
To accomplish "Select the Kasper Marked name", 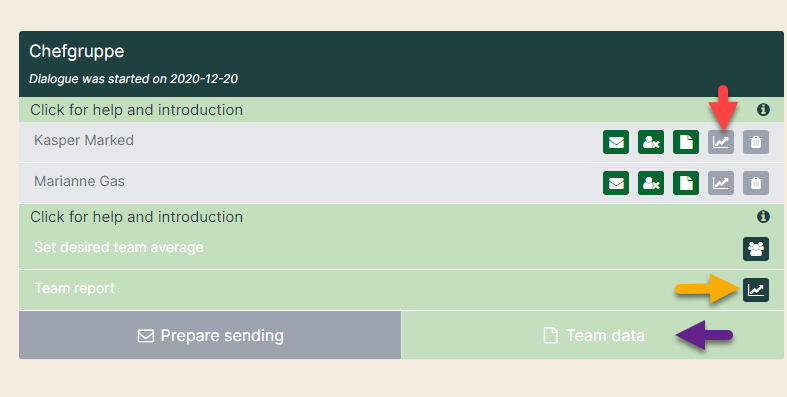I will coord(84,140).
